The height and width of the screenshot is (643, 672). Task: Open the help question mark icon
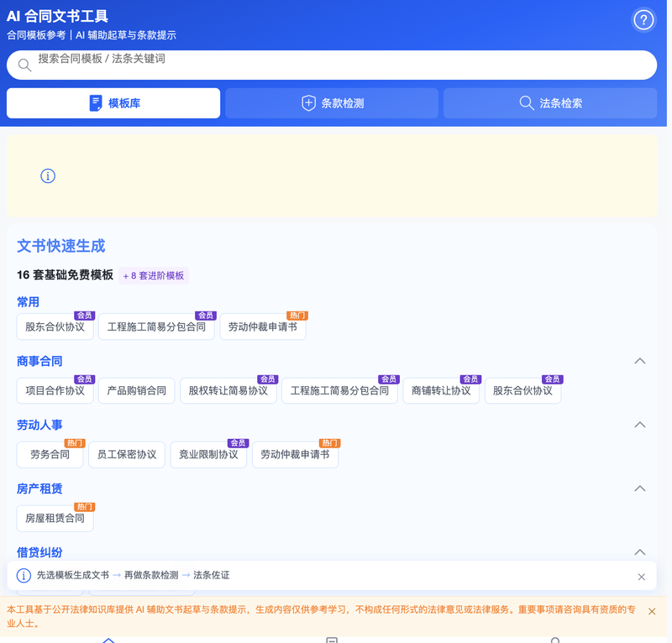coord(643,20)
